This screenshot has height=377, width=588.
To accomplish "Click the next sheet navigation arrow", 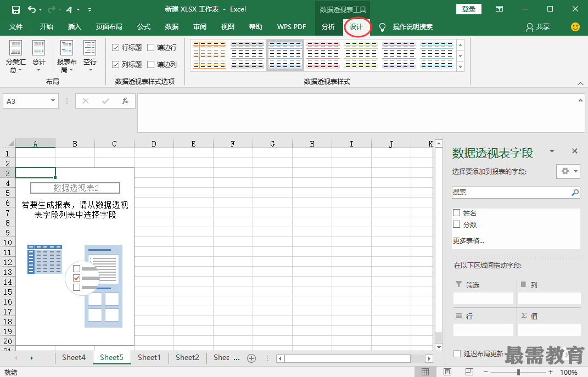I will coord(31,358).
